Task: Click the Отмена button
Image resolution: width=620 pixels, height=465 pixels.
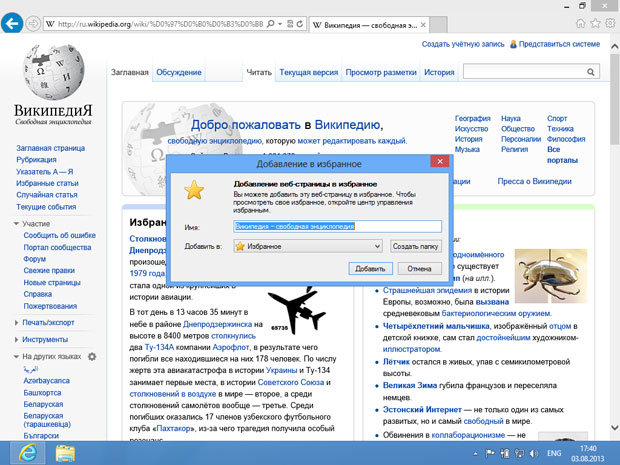Action: (419, 269)
